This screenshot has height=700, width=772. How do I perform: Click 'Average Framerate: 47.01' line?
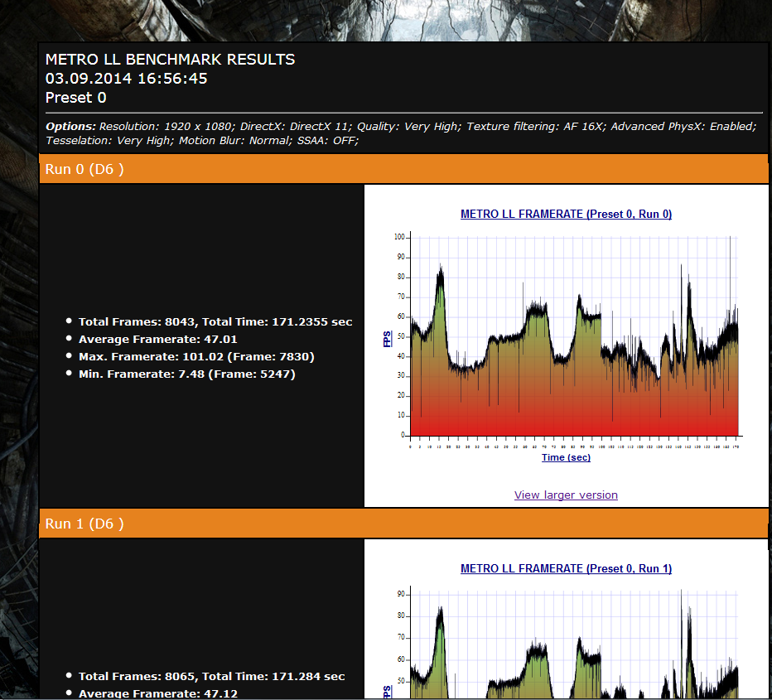coord(157,339)
